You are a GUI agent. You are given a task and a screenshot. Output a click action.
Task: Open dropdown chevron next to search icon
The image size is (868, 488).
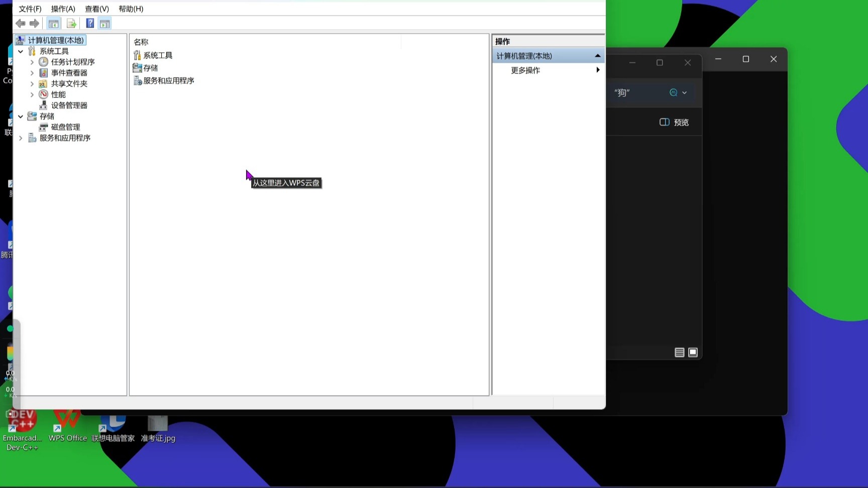685,93
